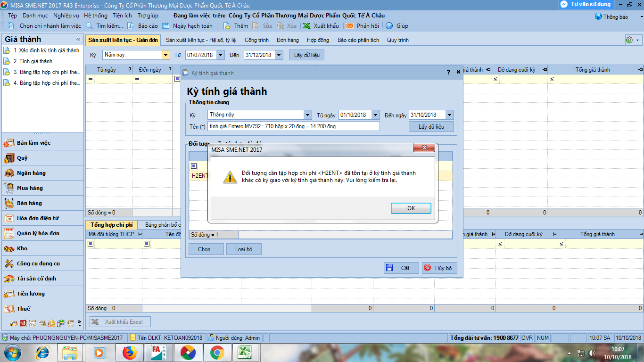The width and height of the screenshot is (644, 362).
Task: Select the Tổng hợp chi phí tab
Action: coord(112,225)
